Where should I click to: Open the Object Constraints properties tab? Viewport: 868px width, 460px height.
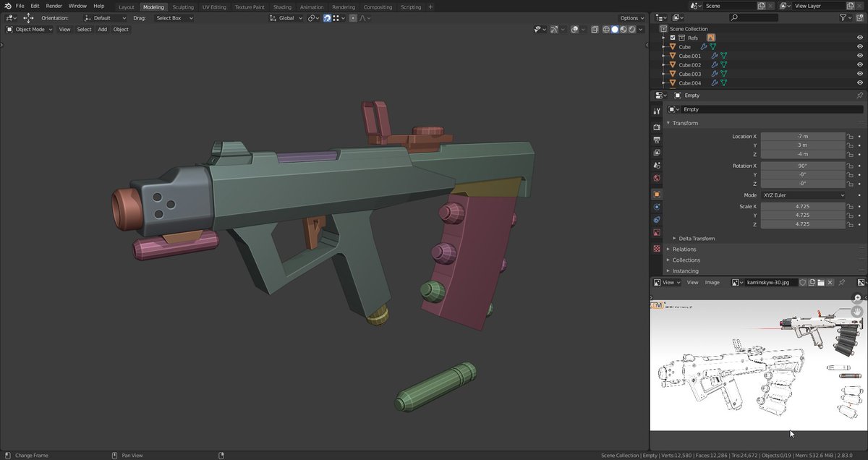coord(657,220)
